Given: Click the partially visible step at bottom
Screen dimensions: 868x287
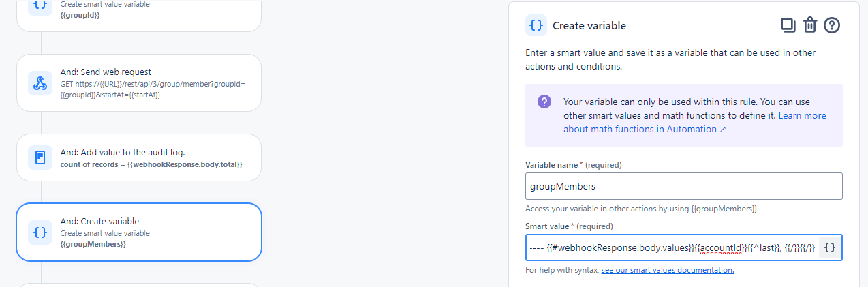Looking at the screenshot, I should (139, 285).
